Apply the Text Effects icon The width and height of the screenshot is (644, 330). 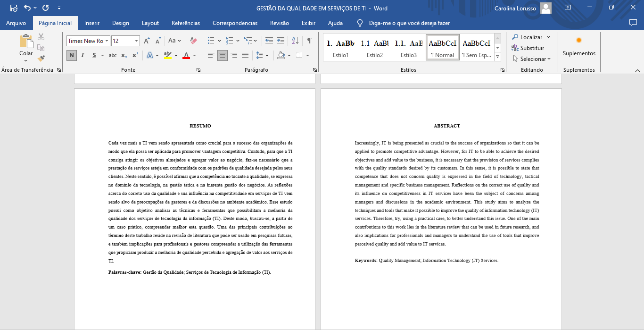[x=150, y=55]
